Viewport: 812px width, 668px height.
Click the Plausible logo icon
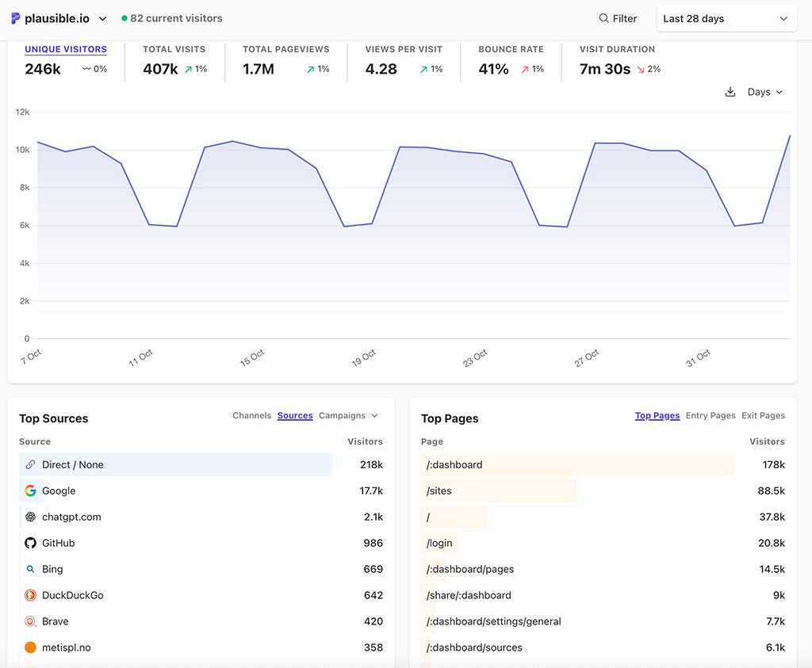tap(16, 18)
